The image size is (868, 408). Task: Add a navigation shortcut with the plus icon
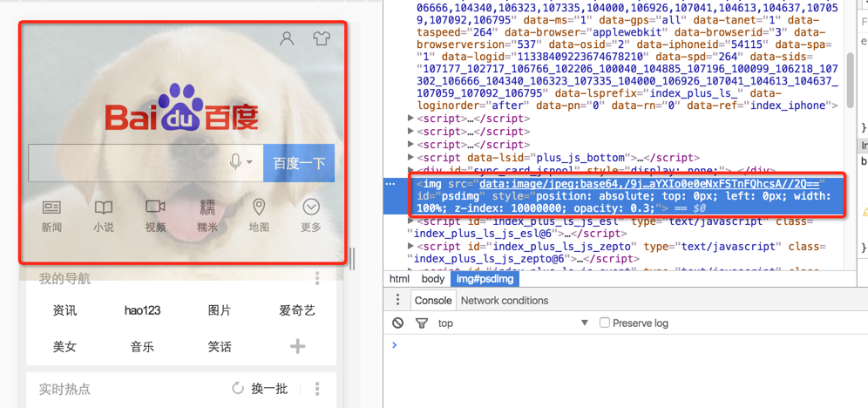298,347
